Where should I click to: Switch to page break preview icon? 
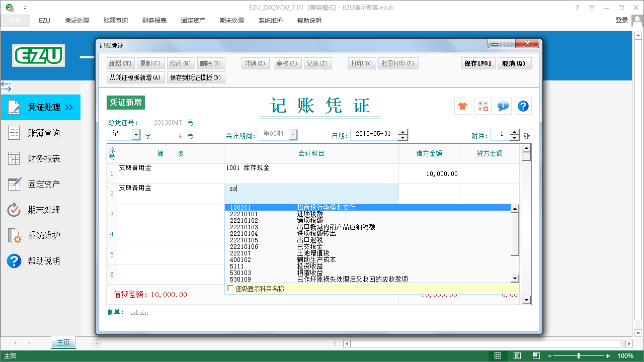[x=536, y=355]
